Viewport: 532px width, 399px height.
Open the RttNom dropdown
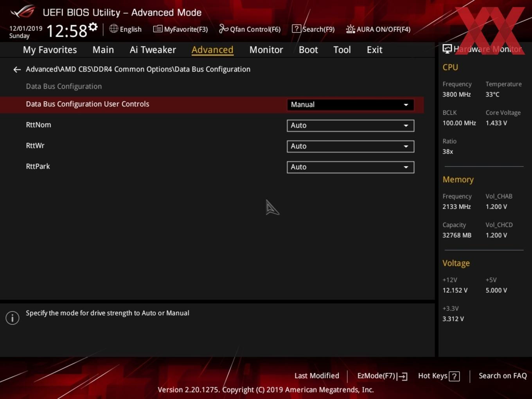tap(350, 126)
